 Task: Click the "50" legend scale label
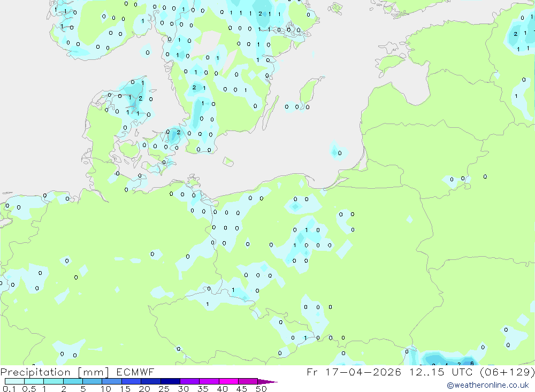tap(261, 389)
